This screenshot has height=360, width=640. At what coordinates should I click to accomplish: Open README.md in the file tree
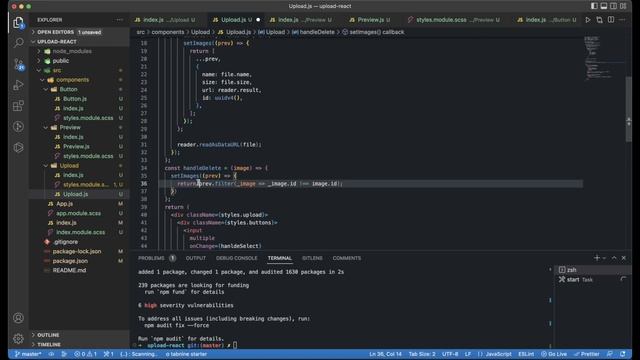pos(79,270)
